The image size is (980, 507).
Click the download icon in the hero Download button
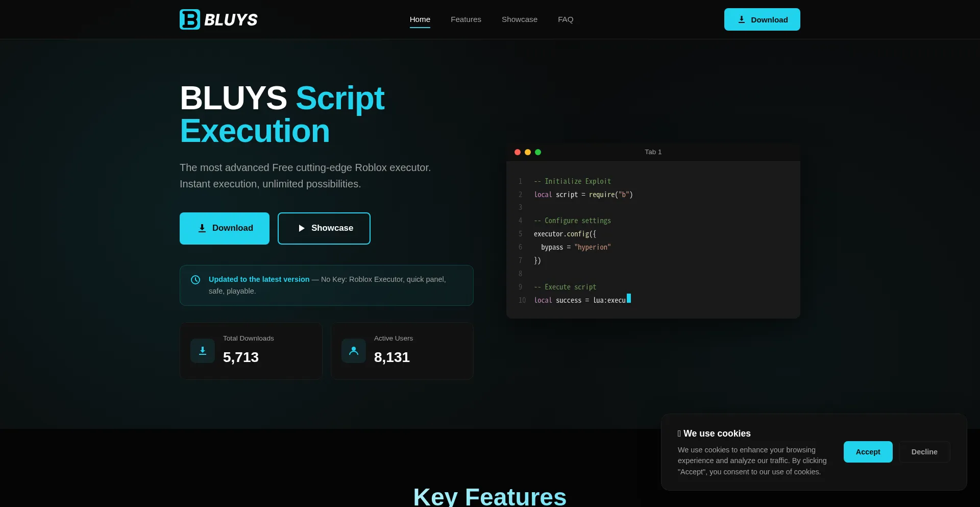(x=202, y=228)
